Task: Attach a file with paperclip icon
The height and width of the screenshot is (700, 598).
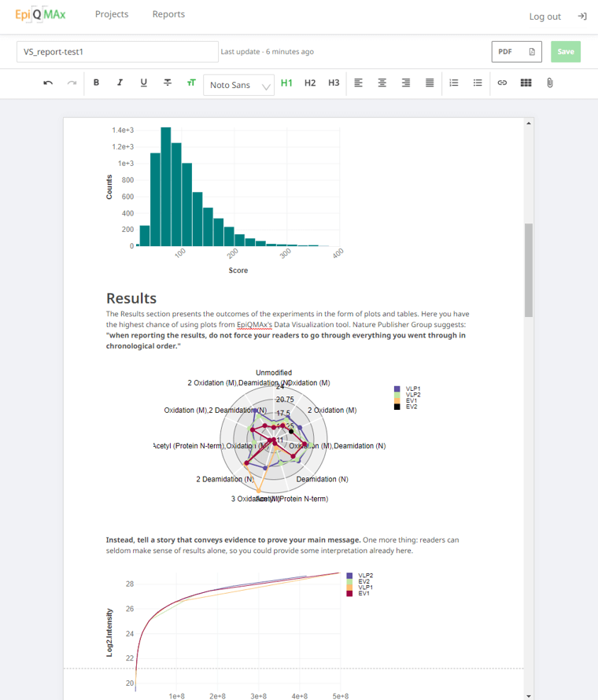Action: tap(549, 83)
